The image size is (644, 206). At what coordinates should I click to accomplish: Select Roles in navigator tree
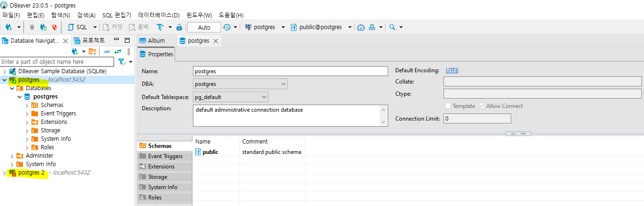pyautogui.click(x=47, y=147)
